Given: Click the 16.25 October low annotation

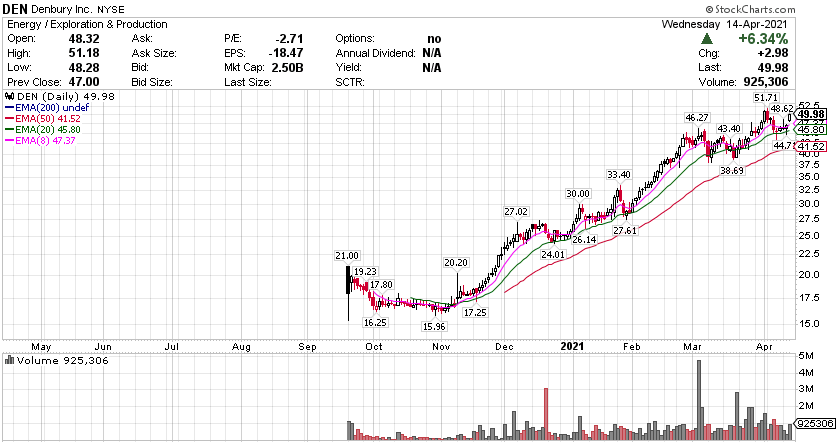Looking at the screenshot, I should (x=375, y=322).
